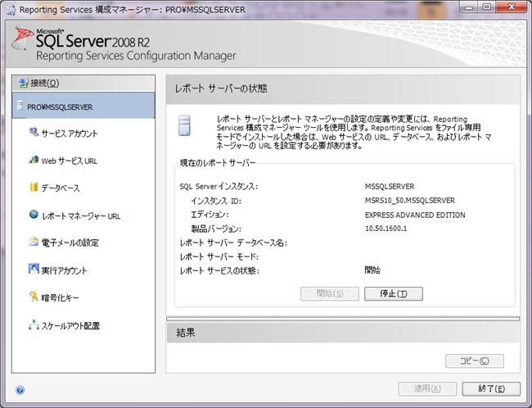Stop the report service with 停止(T)
Screen dimensions: 532x408
pos(394,293)
